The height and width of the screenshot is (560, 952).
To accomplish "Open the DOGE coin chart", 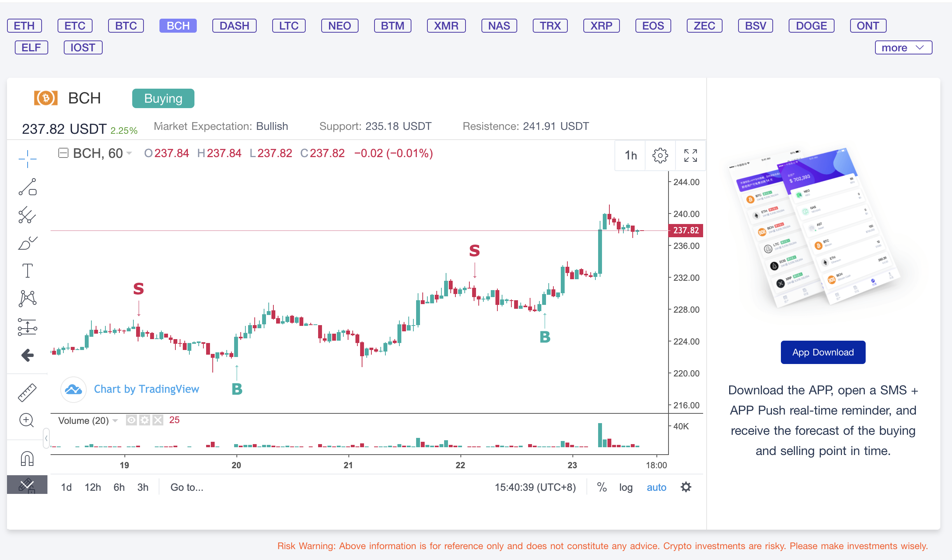I will coord(812,26).
